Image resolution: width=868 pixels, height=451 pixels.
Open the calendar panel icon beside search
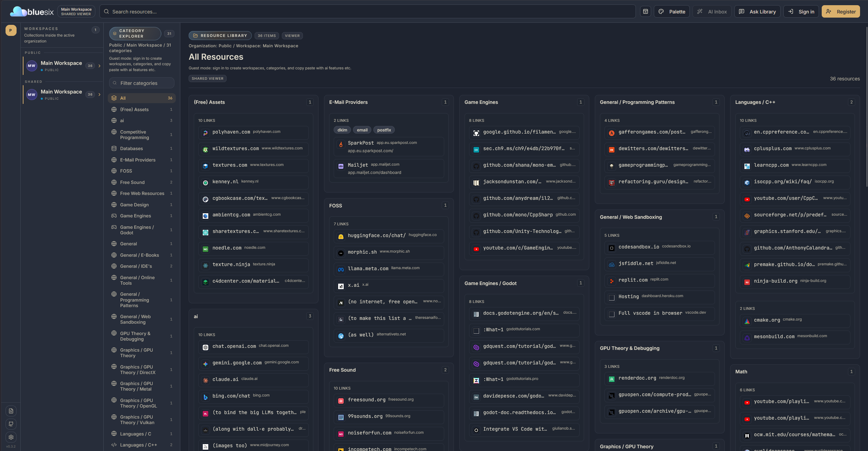tap(645, 12)
